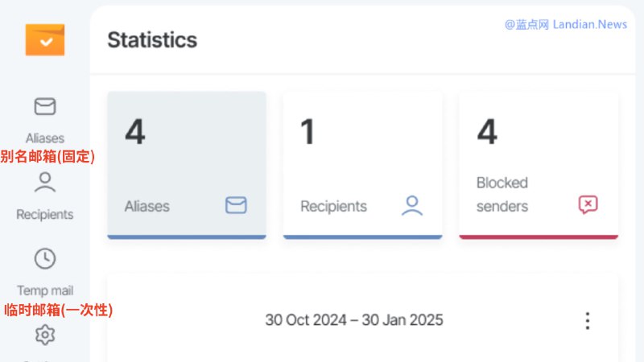Open Temp mail via sidebar clock icon
The image size is (644, 362).
(45, 258)
